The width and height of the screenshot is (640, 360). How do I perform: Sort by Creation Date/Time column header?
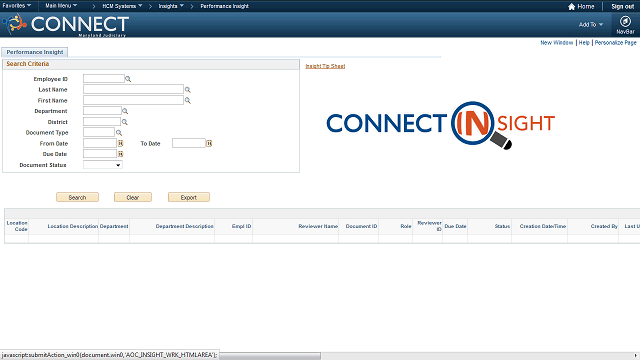coord(543,226)
